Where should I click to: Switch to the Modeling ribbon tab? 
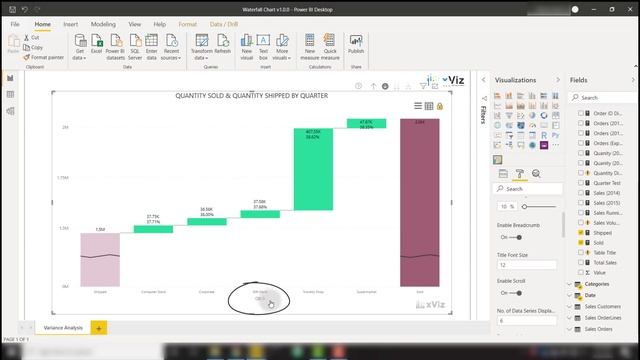tap(103, 24)
